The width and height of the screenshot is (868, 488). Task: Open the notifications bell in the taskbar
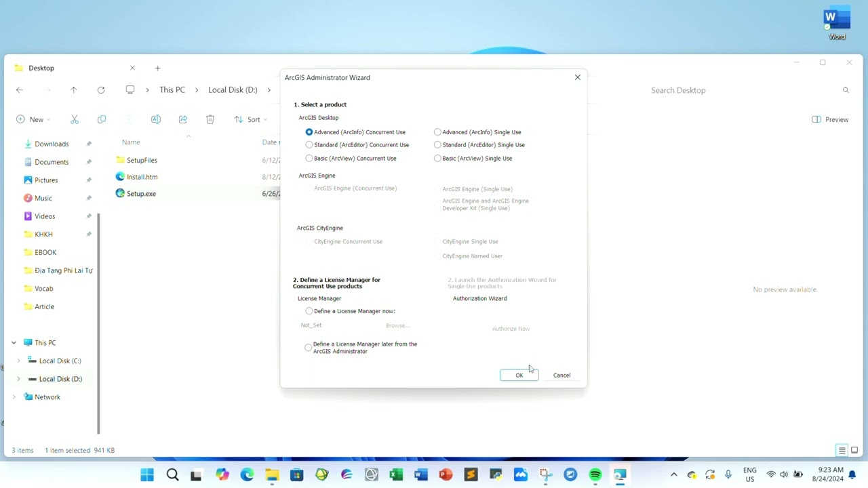pyautogui.click(x=852, y=474)
